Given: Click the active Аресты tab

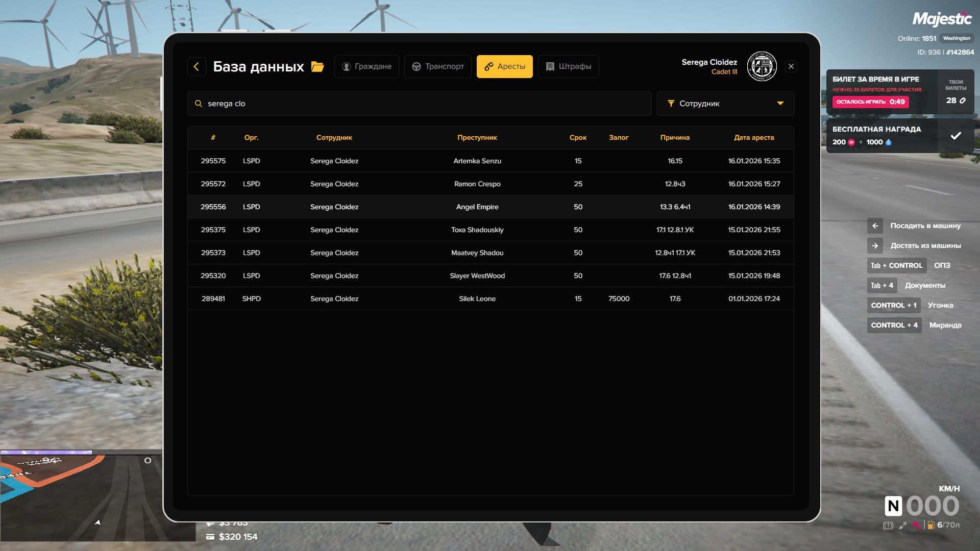Looking at the screenshot, I should (504, 66).
